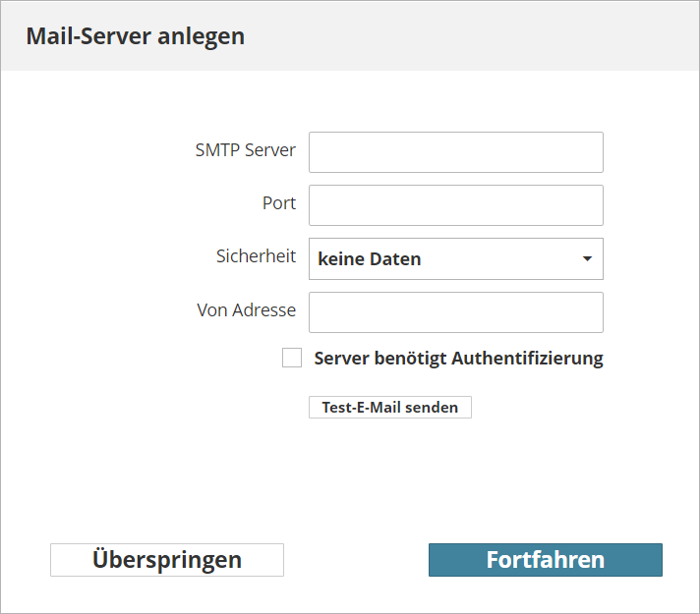The image size is (700, 614).
Task: Click the 'Port' field label
Action: pos(279,203)
